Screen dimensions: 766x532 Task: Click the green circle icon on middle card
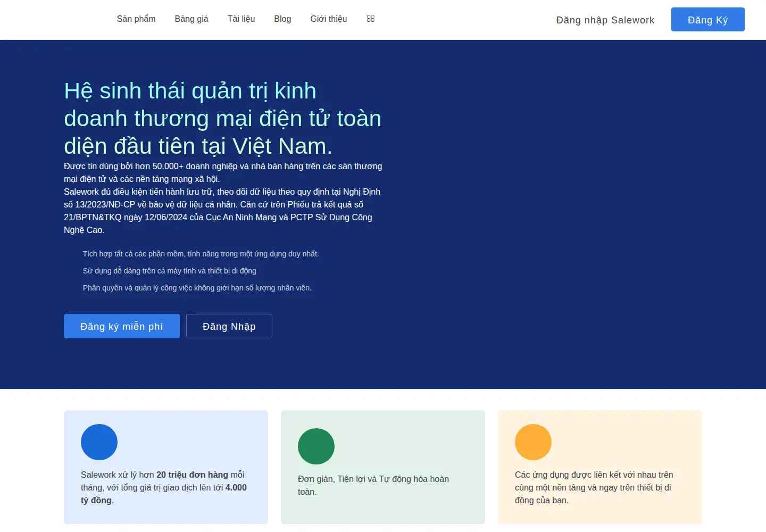[316, 446]
